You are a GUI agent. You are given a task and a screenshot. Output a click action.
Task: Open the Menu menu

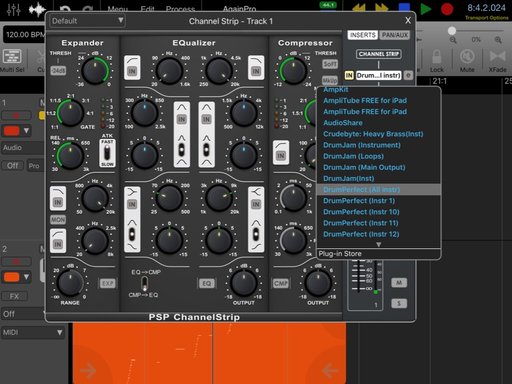(117, 9)
